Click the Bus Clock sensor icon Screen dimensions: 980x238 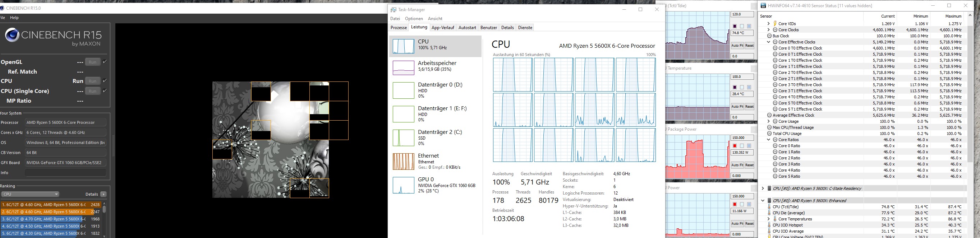[769, 36]
